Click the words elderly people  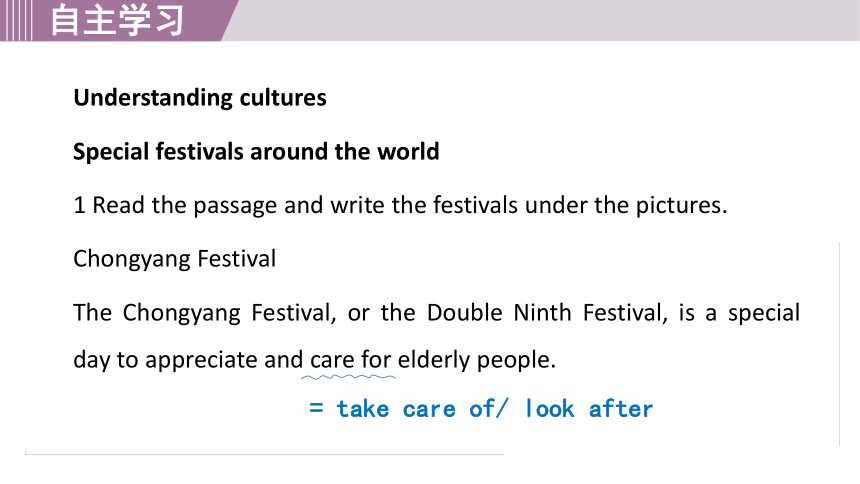(477, 361)
